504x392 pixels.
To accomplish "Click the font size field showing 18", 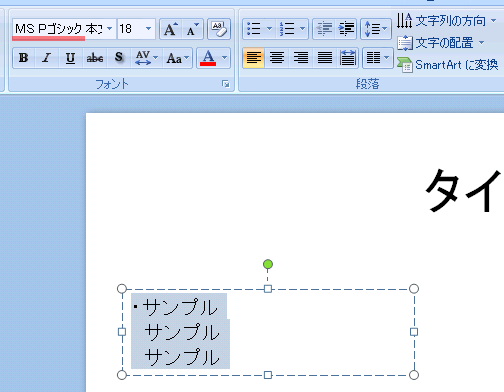I will click(x=130, y=29).
